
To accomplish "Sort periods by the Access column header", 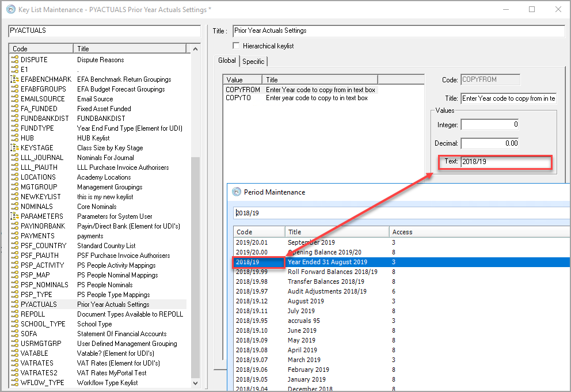I will coord(402,232).
